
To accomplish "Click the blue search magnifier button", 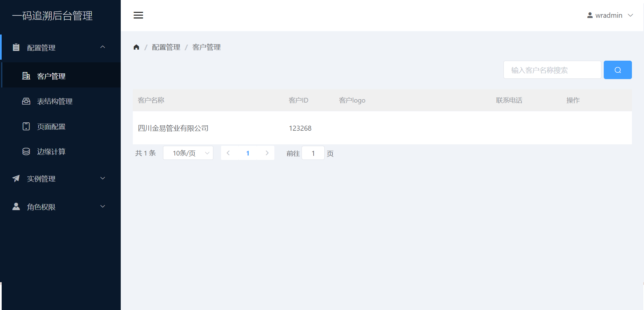I will [618, 70].
